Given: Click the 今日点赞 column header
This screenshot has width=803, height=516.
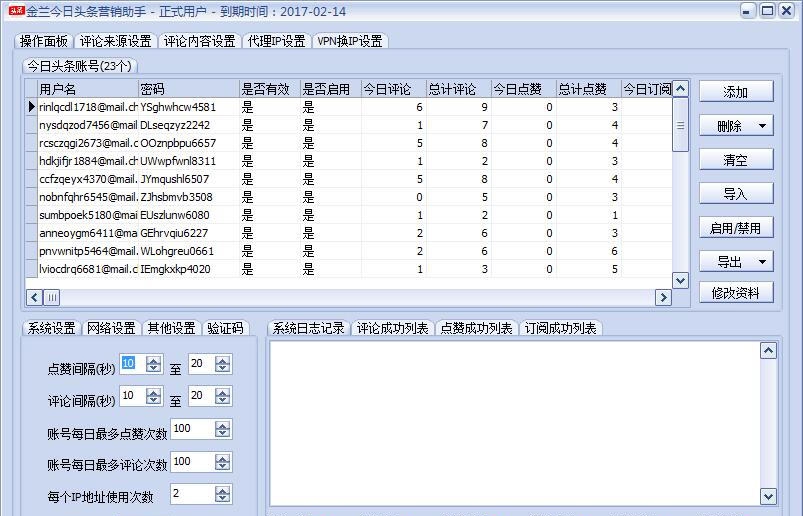Looking at the screenshot, I should click(524, 89).
